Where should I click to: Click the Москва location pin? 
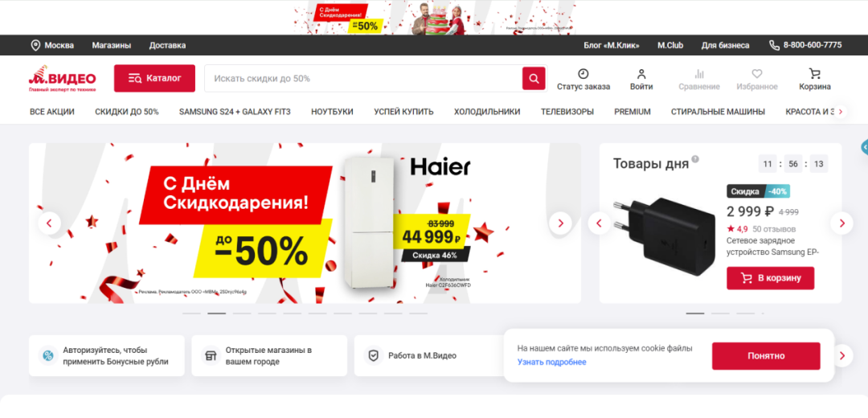(35, 45)
